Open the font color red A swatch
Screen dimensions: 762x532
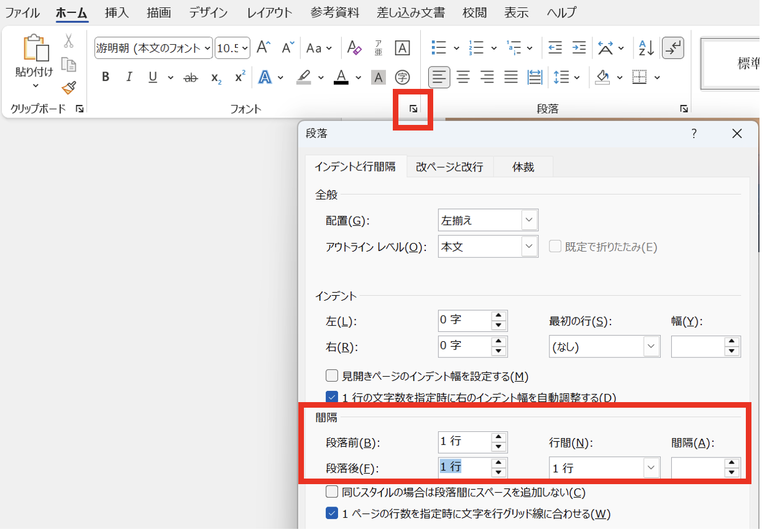pos(341,77)
